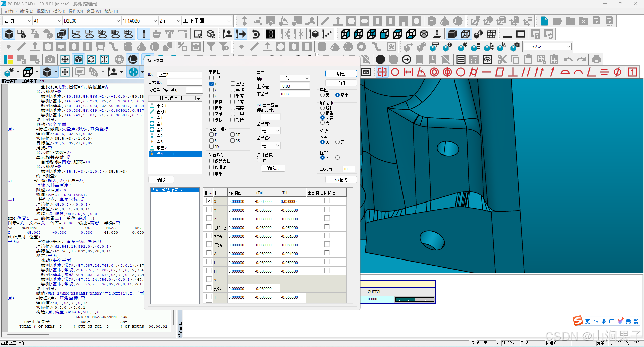Click the 关闭 button

click(x=341, y=83)
